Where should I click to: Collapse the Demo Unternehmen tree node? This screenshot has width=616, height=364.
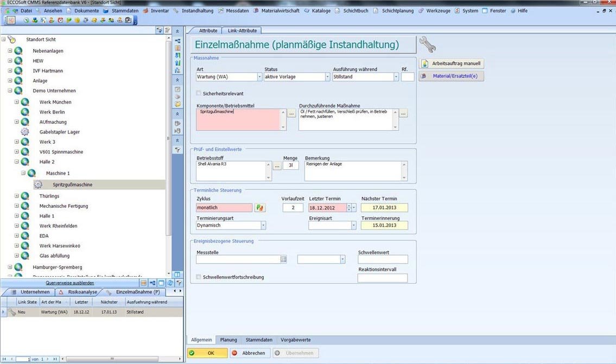tap(10, 91)
